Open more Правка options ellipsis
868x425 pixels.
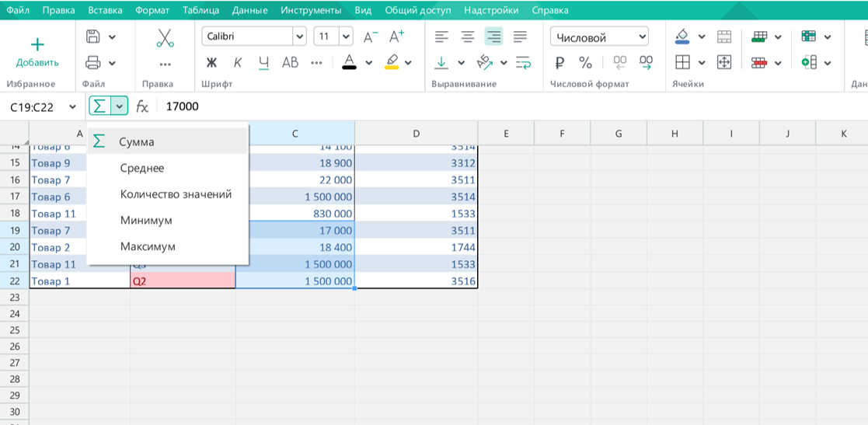165,64
